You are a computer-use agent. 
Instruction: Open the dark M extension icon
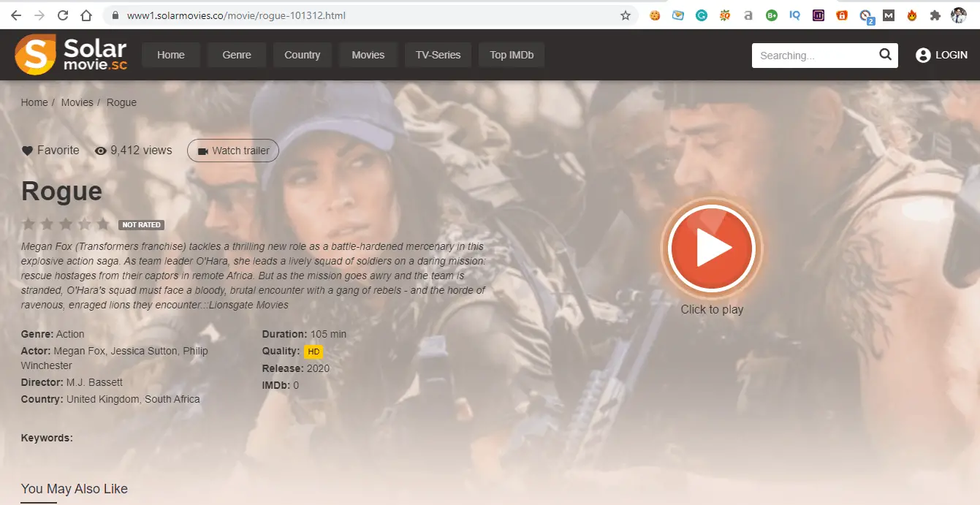889,15
